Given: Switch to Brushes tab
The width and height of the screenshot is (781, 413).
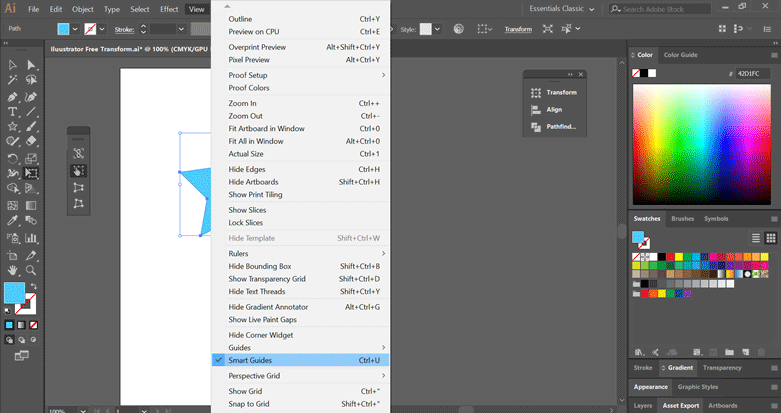Looking at the screenshot, I should click(x=682, y=219).
